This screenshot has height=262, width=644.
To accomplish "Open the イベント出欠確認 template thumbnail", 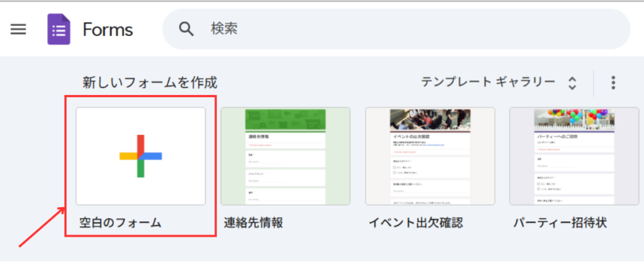I will 430,156.
